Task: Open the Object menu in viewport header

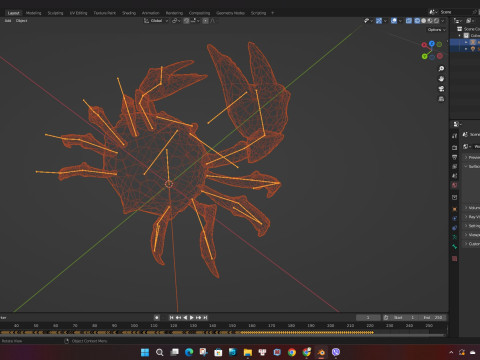Action: (21, 21)
